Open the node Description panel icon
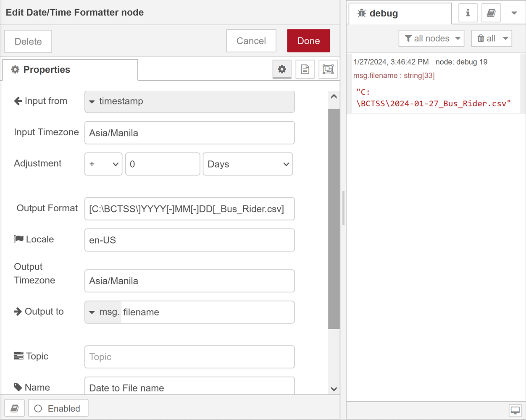This screenshot has height=420, width=526. (x=305, y=69)
